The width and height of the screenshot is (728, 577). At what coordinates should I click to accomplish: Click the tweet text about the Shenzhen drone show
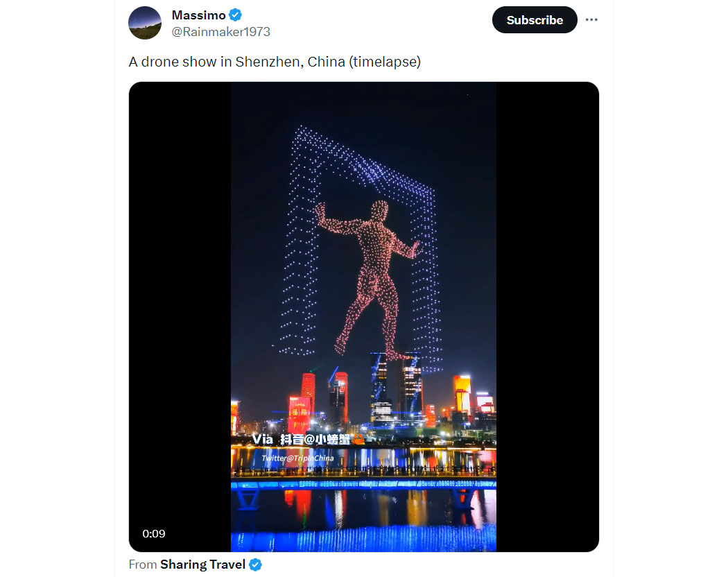click(275, 62)
